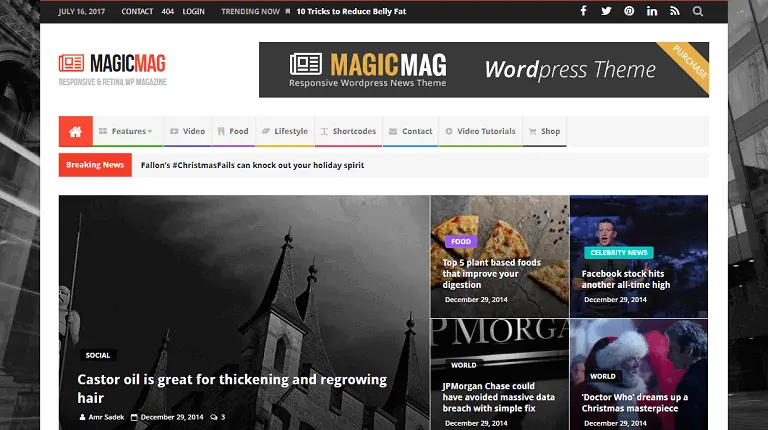Click the LOGIN link in top bar
This screenshot has height=430, width=768.
point(193,11)
